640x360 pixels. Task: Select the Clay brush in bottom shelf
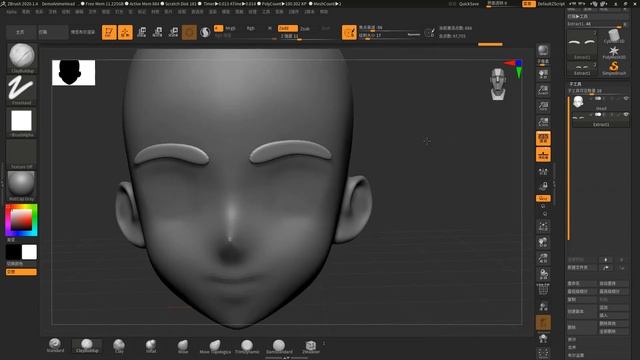click(119, 346)
